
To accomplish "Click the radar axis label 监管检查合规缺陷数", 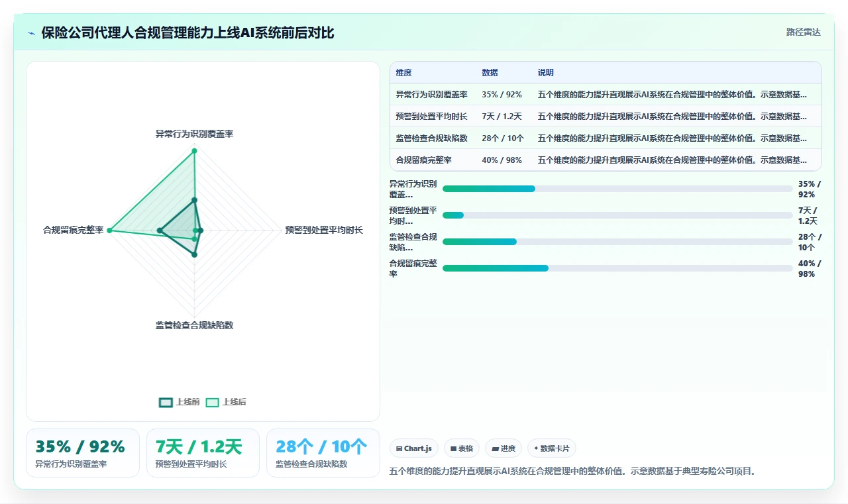I will point(194,325).
